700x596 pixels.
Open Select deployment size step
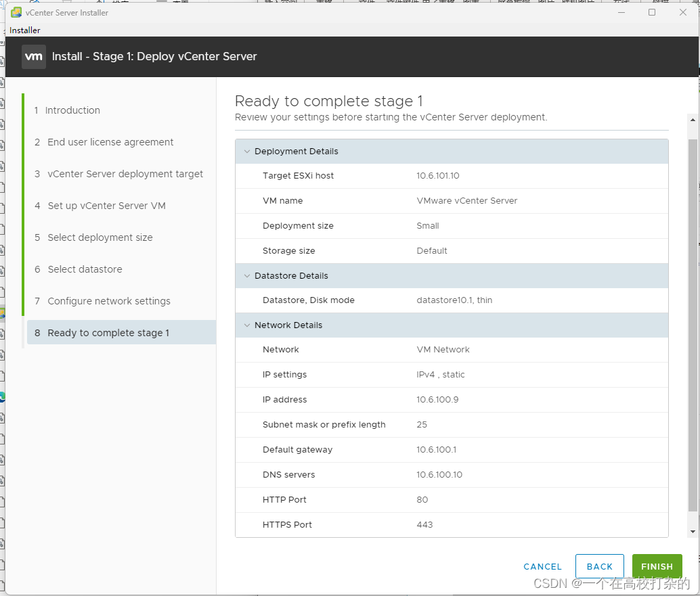point(93,237)
